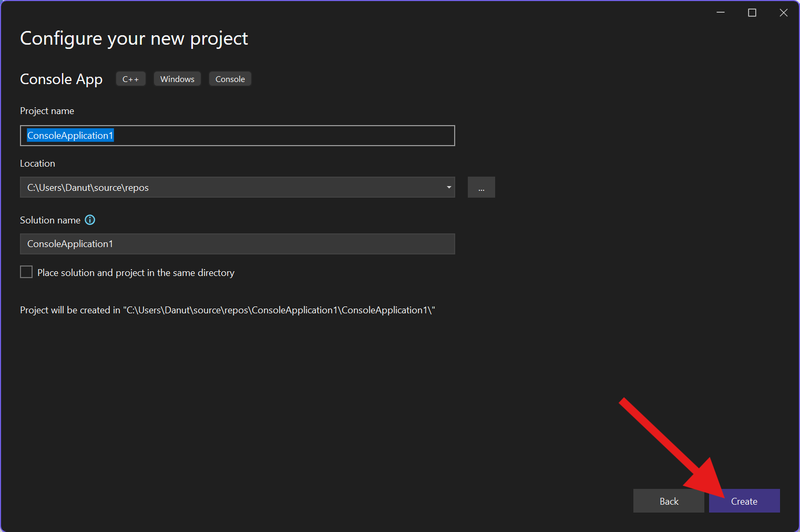
Task: Minimize the dialog window
Action: click(721, 13)
